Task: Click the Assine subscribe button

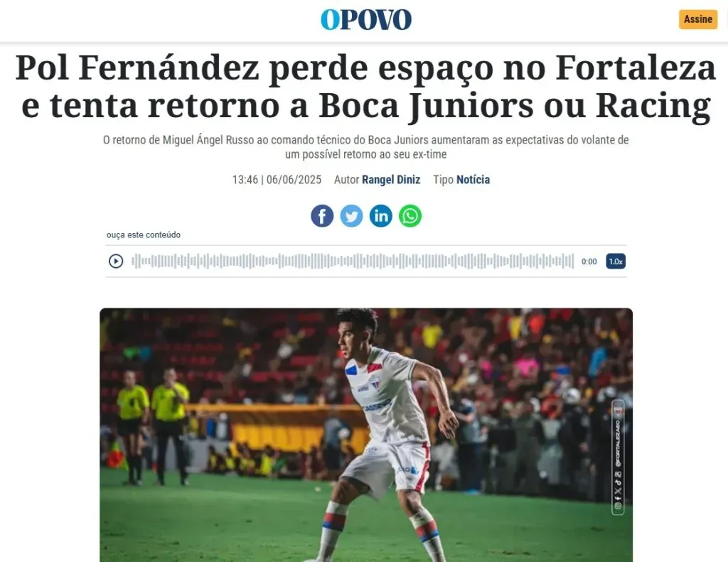Action: click(x=698, y=19)
